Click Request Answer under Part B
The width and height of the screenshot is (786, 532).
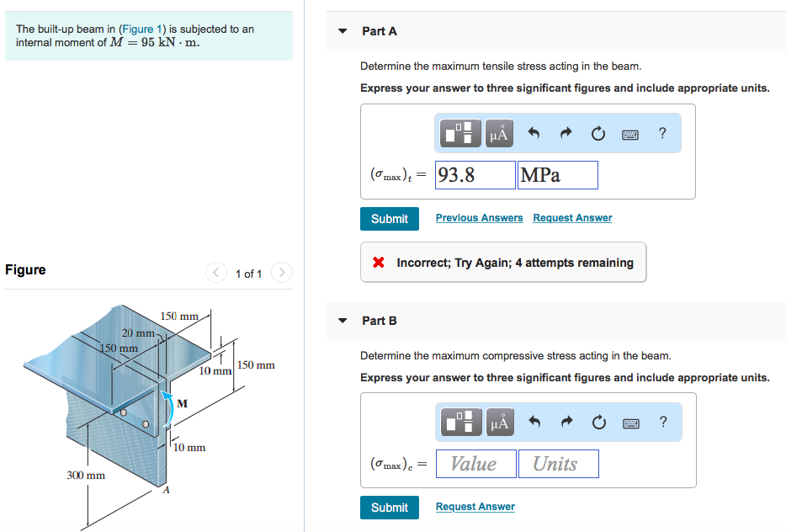[475, 506]
